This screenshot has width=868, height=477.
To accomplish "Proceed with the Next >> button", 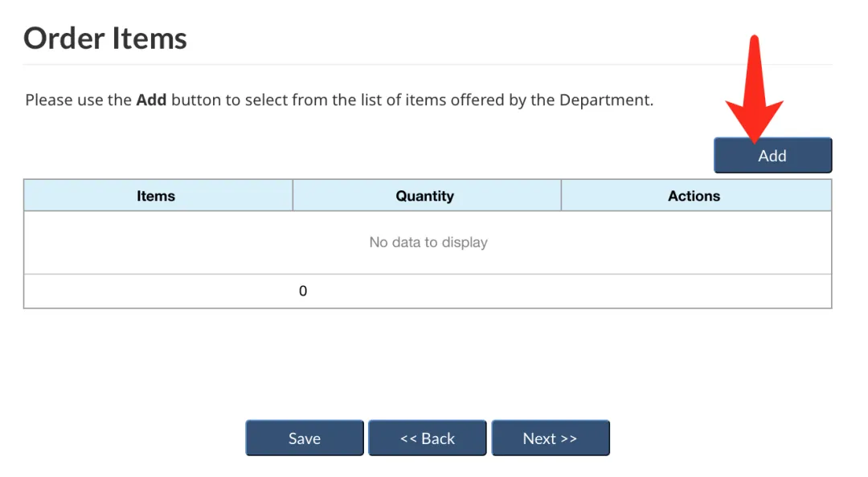I will tap(551, 438).
